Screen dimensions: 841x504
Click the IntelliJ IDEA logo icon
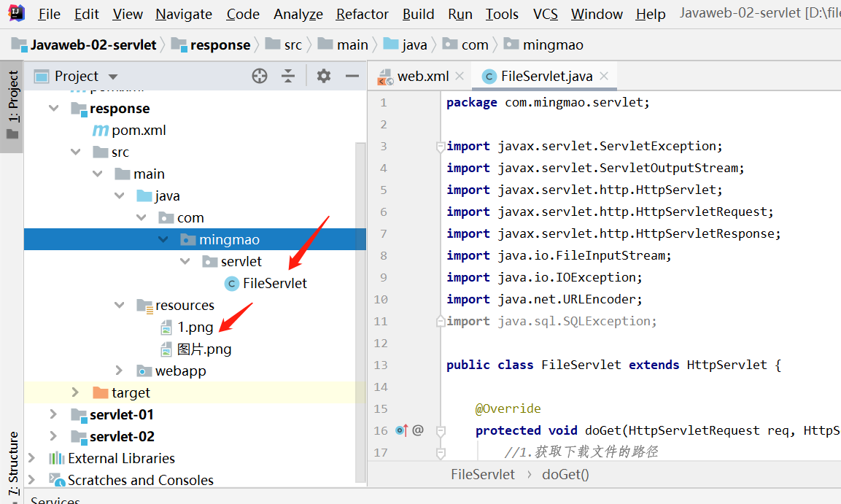tap(17, 13)
